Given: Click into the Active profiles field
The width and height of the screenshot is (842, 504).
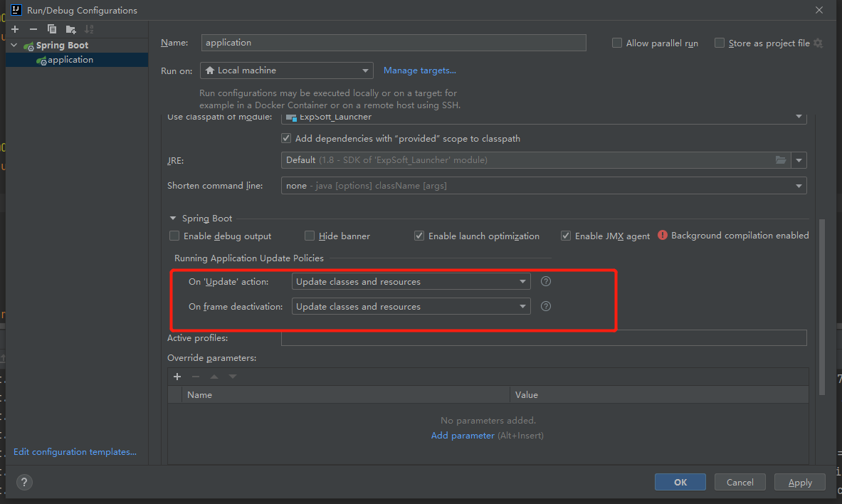Looking at the screenshot, I should [543, 338].
